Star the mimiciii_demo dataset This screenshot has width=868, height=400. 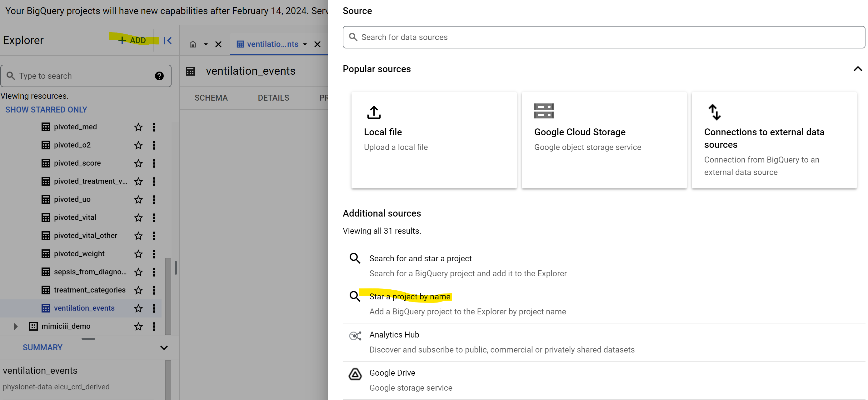[138, 327]
